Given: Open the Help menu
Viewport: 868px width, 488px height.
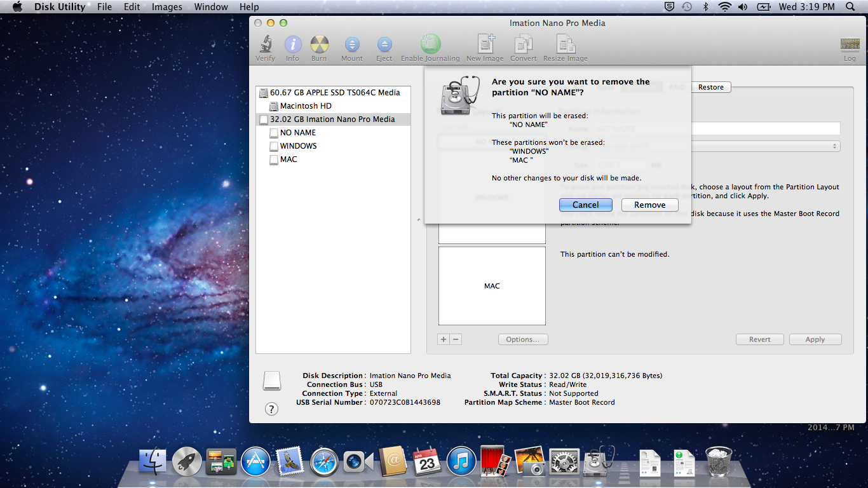Looking at the screenshot, I should tap(249, 7).
